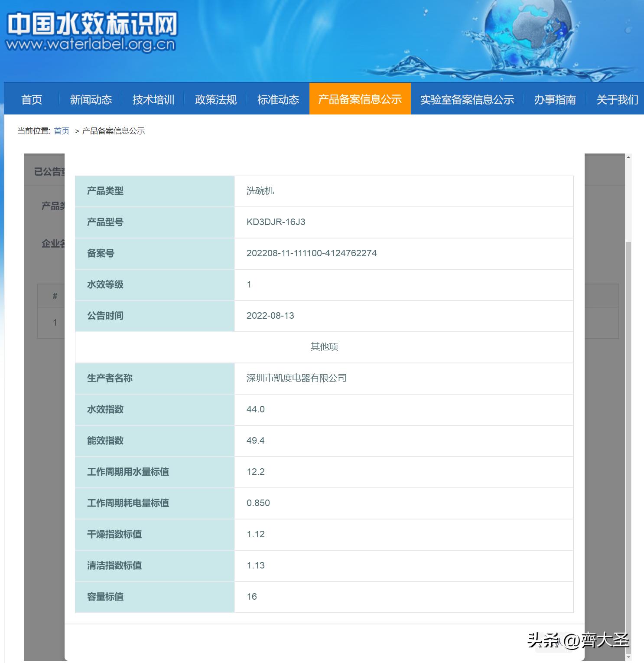Open the 政策法规 navigation item
The width and height of the screenshot is (644, 663).
coord(215,100)
